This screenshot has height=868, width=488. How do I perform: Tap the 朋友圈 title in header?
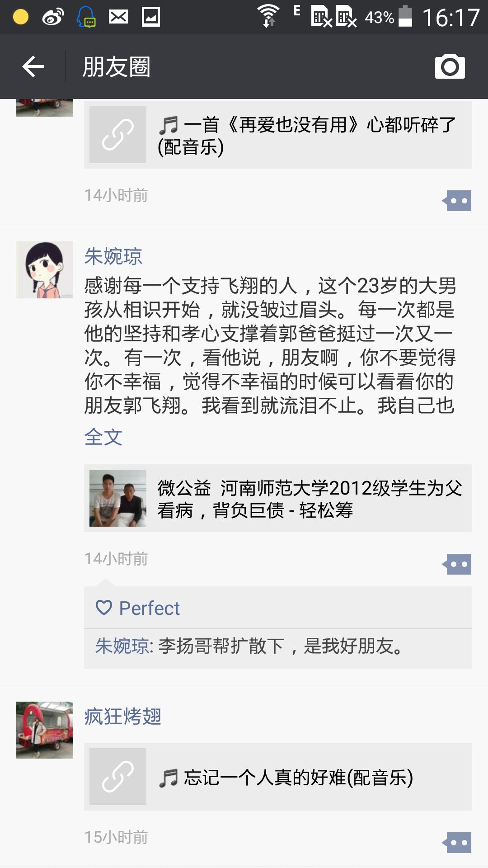coord(116,67)
